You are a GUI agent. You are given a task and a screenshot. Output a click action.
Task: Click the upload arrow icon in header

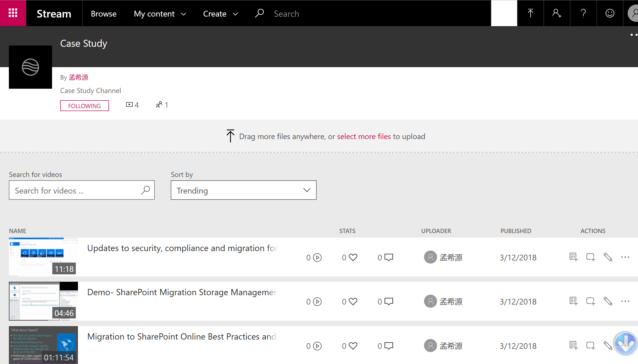(x=530, y=13)
